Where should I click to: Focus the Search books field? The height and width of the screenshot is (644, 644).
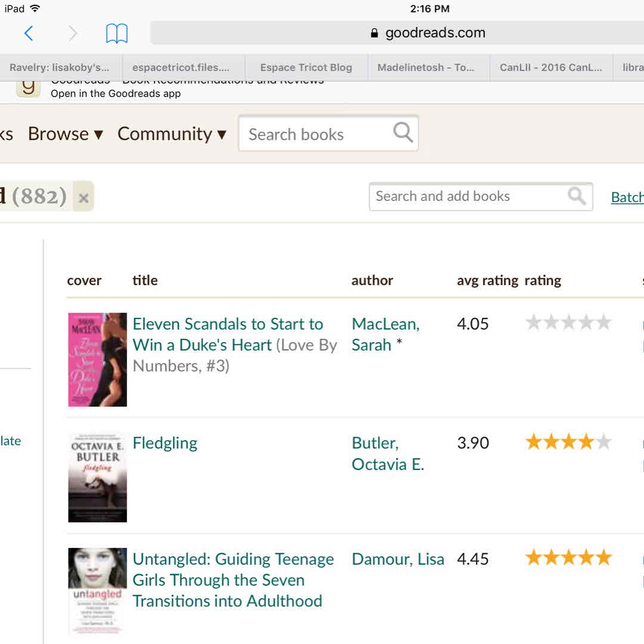[x=316, y=134]
